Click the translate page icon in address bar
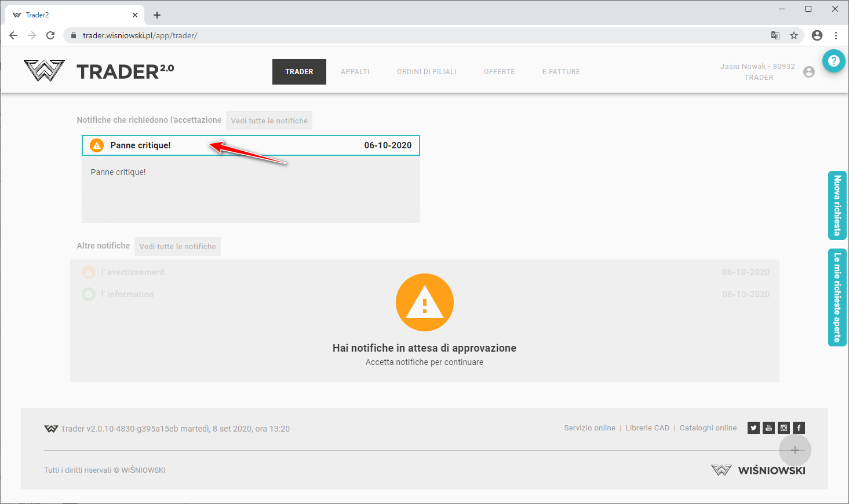Viewport: 849px width, 504px height. click(x=775, y=35)
